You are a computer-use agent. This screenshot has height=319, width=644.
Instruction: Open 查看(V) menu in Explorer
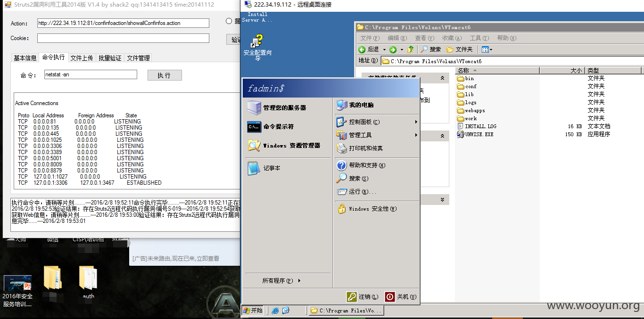pyautogui.click(x=424, y=38)
